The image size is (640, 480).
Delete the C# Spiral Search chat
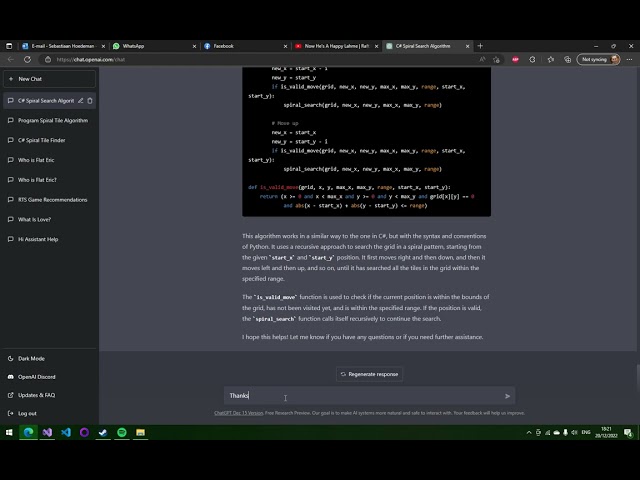point(90,100)
